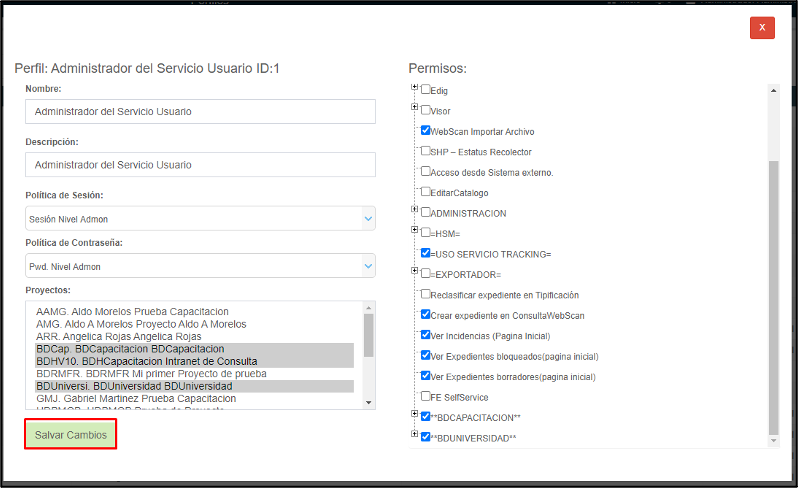Click the Descripción text field

(x=200, y=164)
